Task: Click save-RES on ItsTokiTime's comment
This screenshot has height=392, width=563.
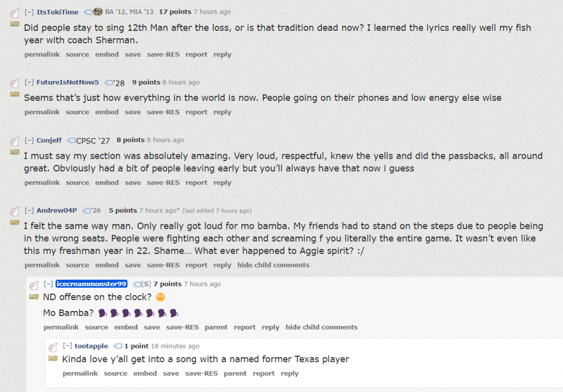Action: (163, 55)
